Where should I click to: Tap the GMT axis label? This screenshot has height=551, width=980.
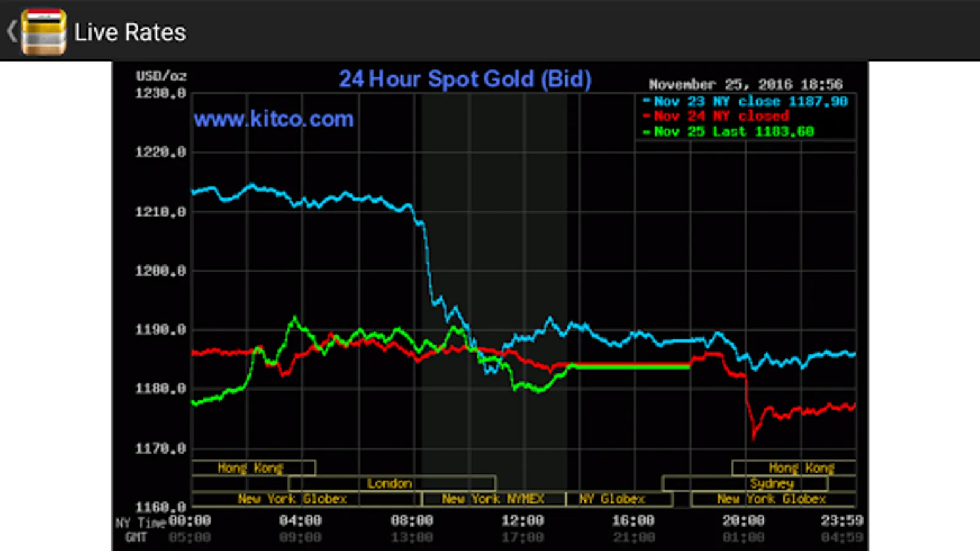(x=136, y=538)
